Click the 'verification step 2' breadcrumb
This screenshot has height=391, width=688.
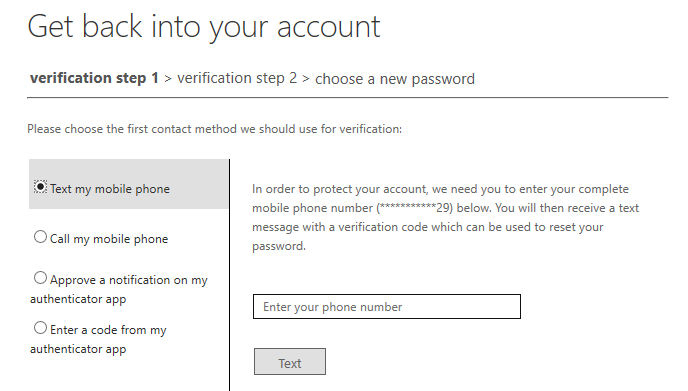click(237, 78)
